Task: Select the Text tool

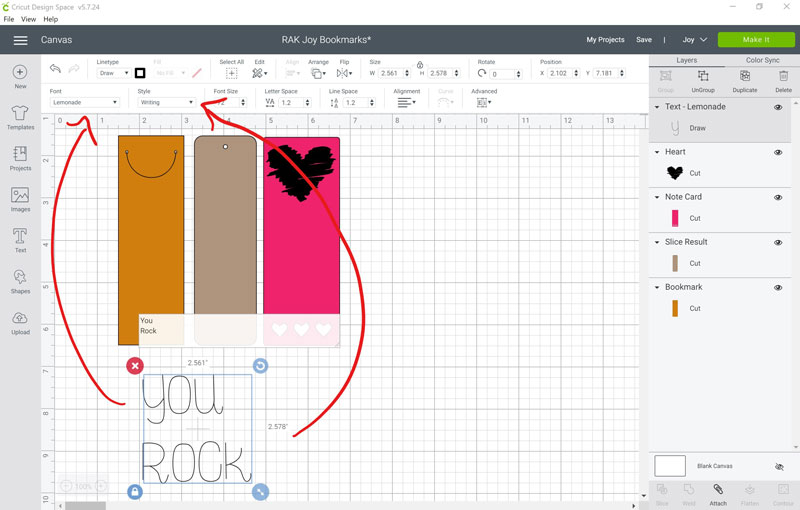Action: point(20,240)
